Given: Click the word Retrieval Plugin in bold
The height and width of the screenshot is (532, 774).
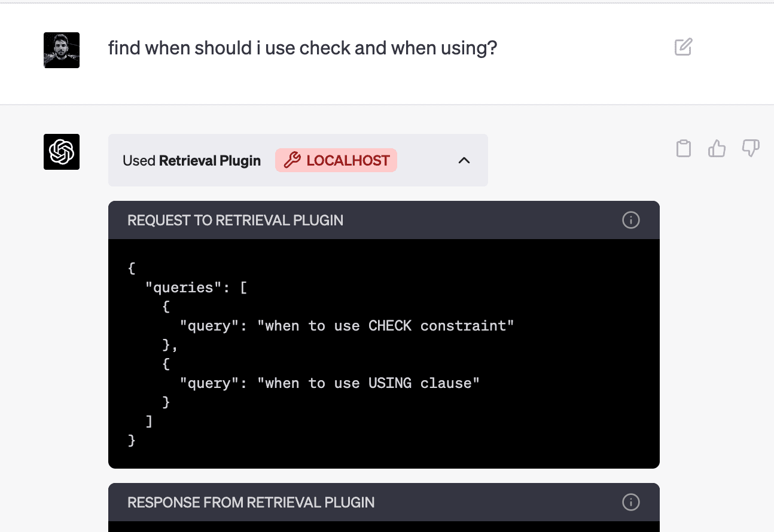Looking at the screenshot, I should click(209, 160).
